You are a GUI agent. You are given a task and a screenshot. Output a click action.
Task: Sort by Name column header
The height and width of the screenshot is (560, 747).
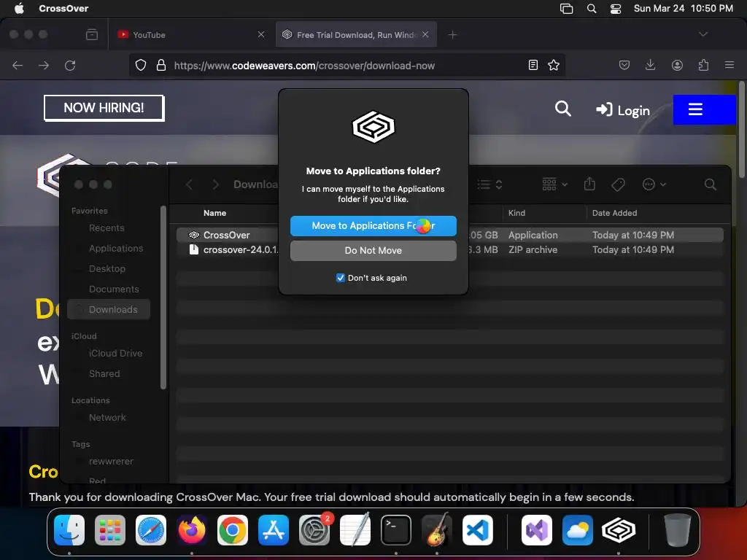[215, 213]
